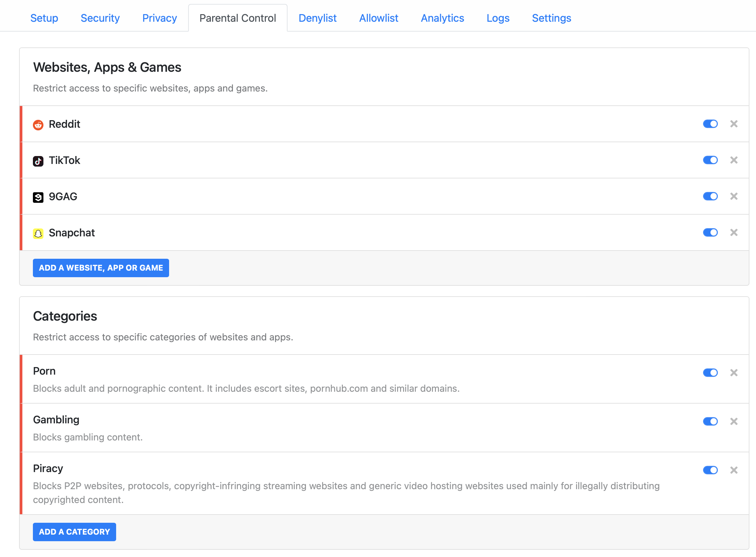This screenshot has height=557, width=756.
Task: Click the 'Blocks gambling content.' description
Action: [88, 437]
